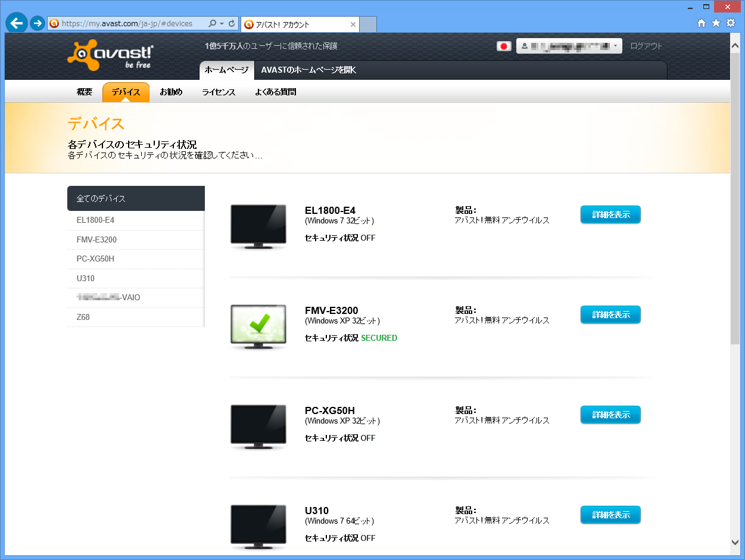Click the EL1800-E4 monitor icon
This screenshot has height=560, width=745.
tap(258, 226)
